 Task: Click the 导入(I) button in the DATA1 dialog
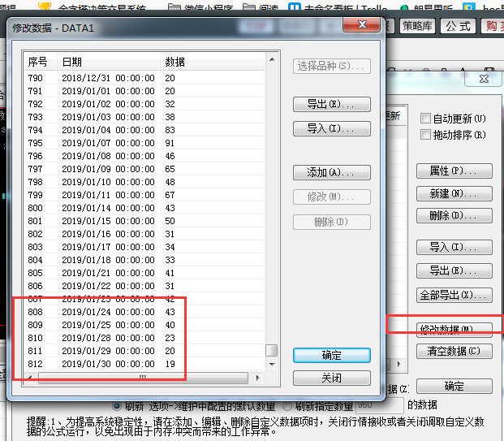[331, 128]
